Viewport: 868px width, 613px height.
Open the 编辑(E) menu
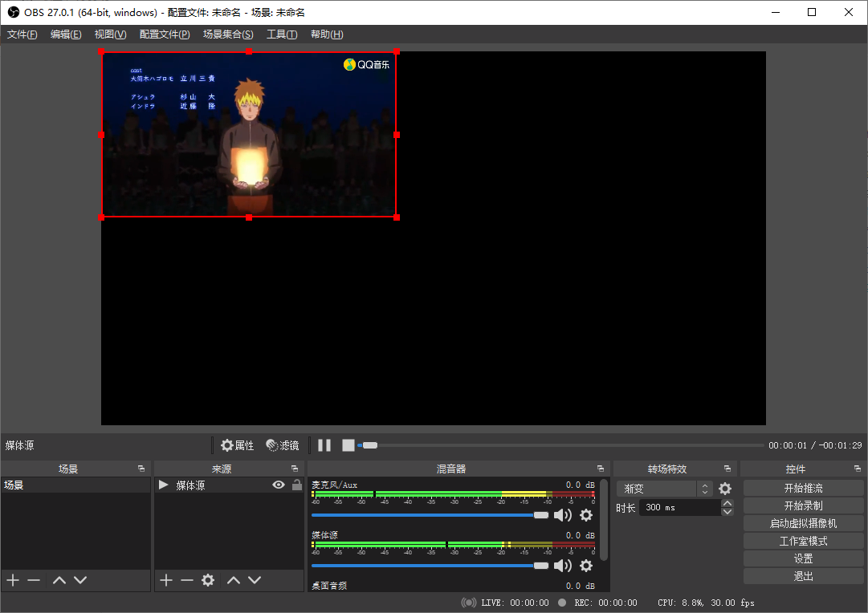(x=66, y=35)
